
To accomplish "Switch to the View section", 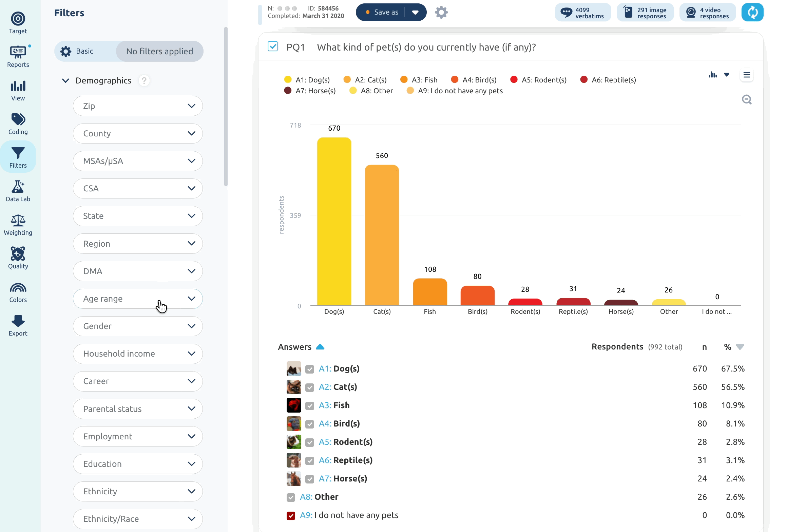I will (x=18, y=90).
